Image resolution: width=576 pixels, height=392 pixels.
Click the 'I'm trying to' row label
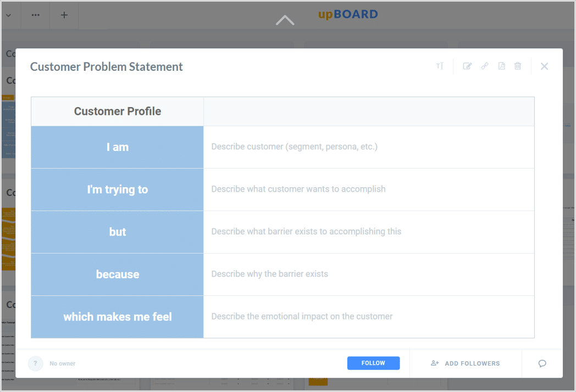pyautogui.click(x=118, y=189)
